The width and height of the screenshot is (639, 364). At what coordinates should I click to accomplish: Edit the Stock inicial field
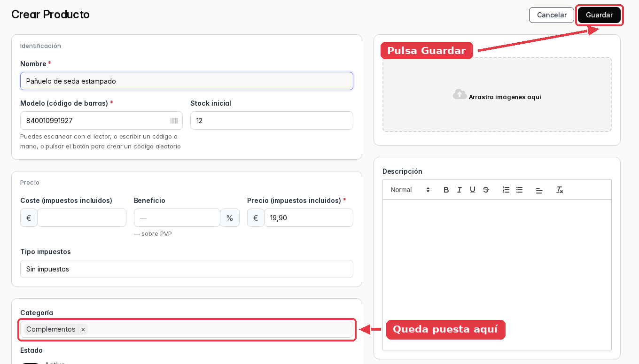272,121
